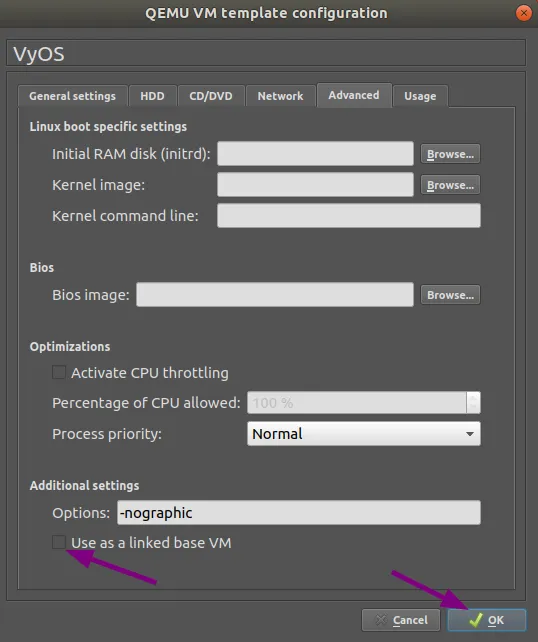Image resolution: width=538 pixels, height=642 pixels.
Task: Close the QEMU VM template configuration window
Action: [x=523, y=13]
